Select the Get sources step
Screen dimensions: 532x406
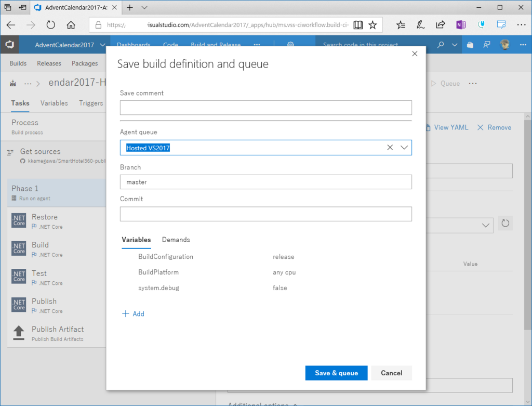tap(57, 155)
